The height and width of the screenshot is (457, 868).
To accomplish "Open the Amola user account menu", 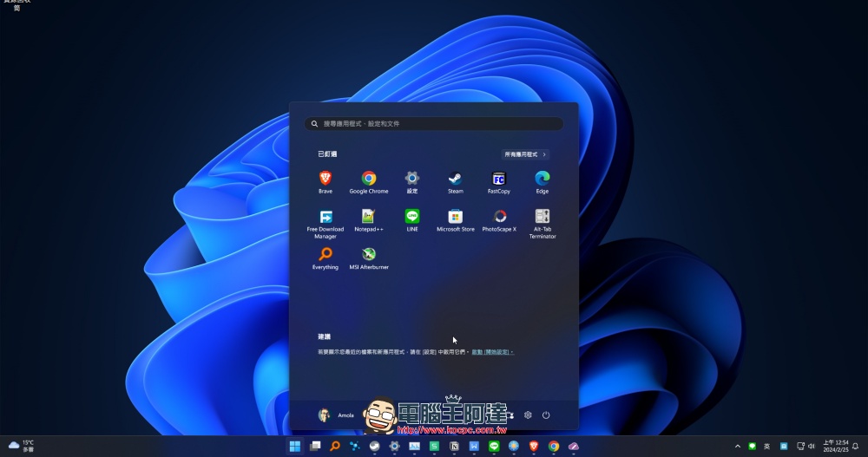I will click(336, 415).
